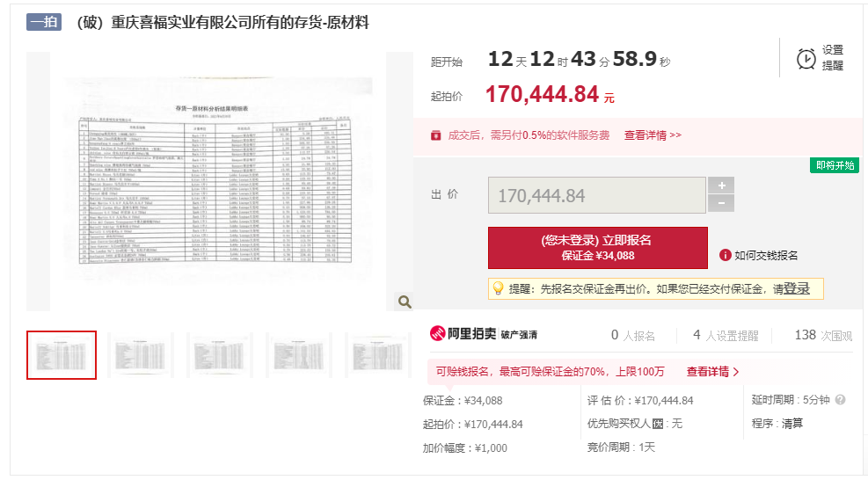Click the 起拍价 ¥170,444.84 detail line
Screen dimensions: 868x480
coord(473,424)
